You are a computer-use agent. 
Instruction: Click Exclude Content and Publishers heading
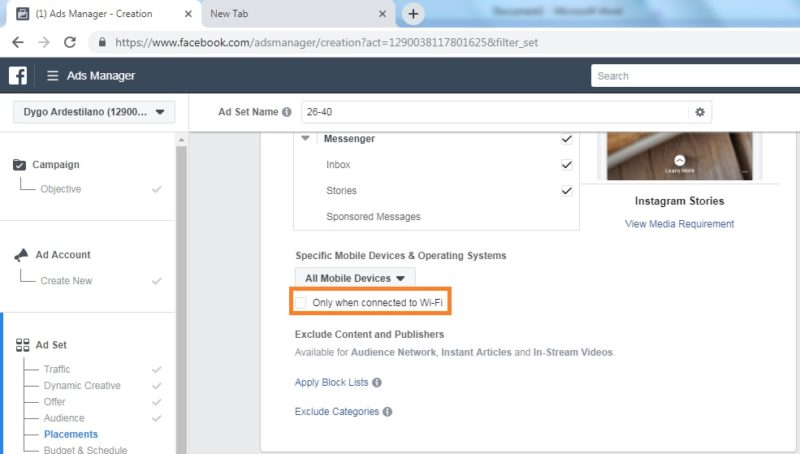[369, 334]
